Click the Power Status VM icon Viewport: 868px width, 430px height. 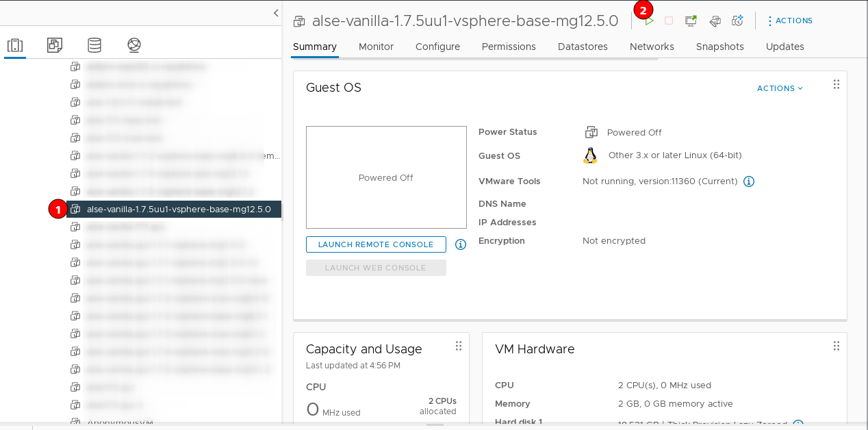point(591,132)
